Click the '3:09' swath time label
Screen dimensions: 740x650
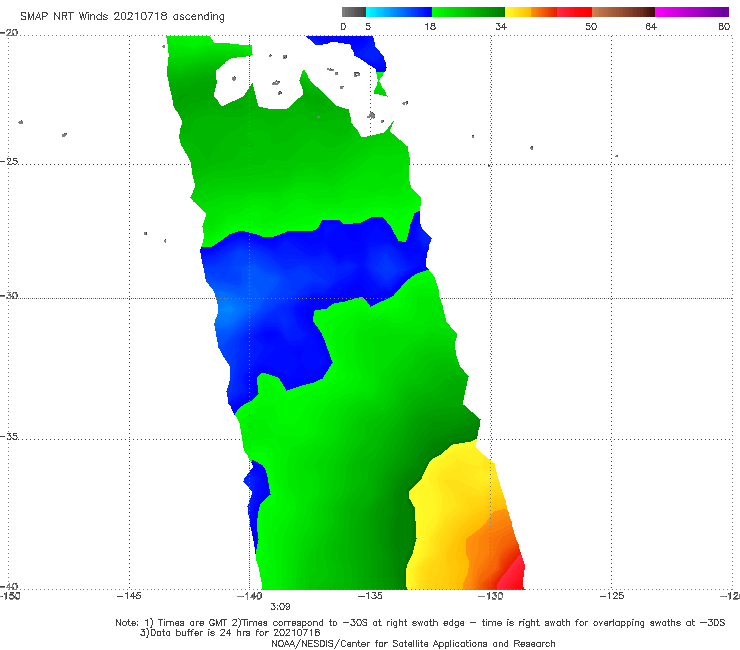(280, 607)
